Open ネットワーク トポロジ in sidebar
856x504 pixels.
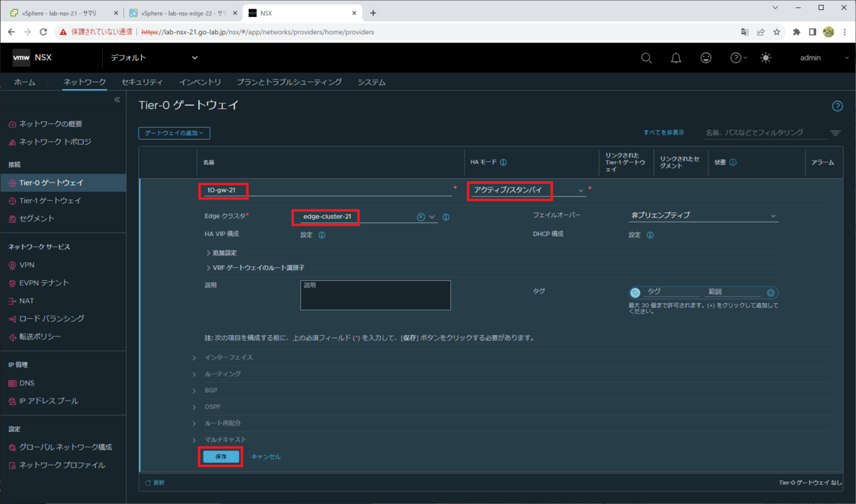[55, 142]
